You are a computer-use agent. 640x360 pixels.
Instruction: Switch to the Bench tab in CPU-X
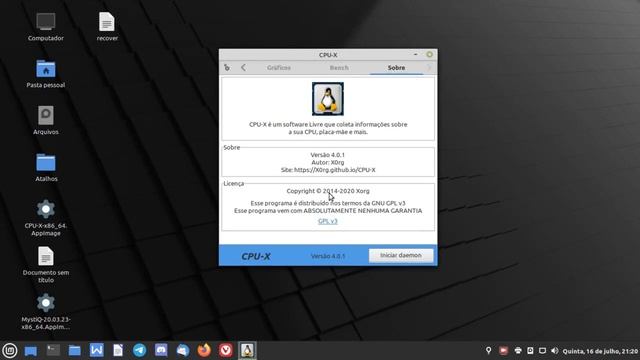pos(339,68)
